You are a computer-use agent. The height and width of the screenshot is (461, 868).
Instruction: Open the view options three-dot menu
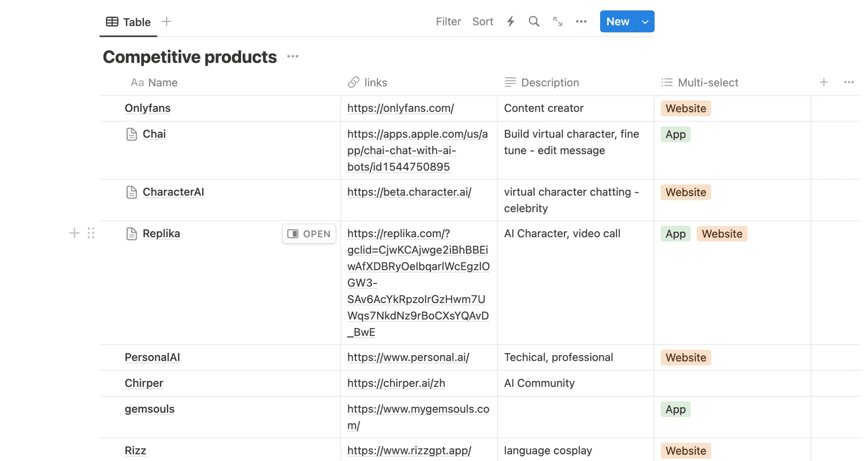tap(581, 22)
